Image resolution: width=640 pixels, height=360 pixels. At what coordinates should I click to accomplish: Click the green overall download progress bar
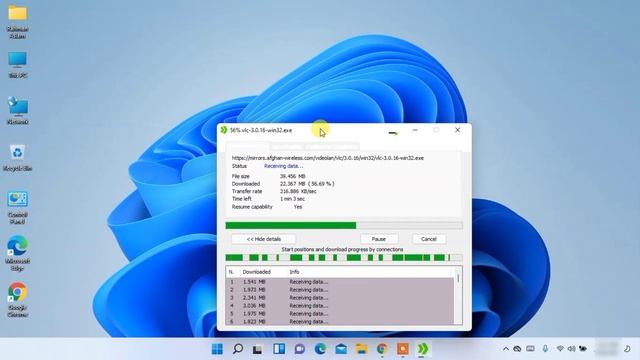pyautogui.click(x=344, y=225)
